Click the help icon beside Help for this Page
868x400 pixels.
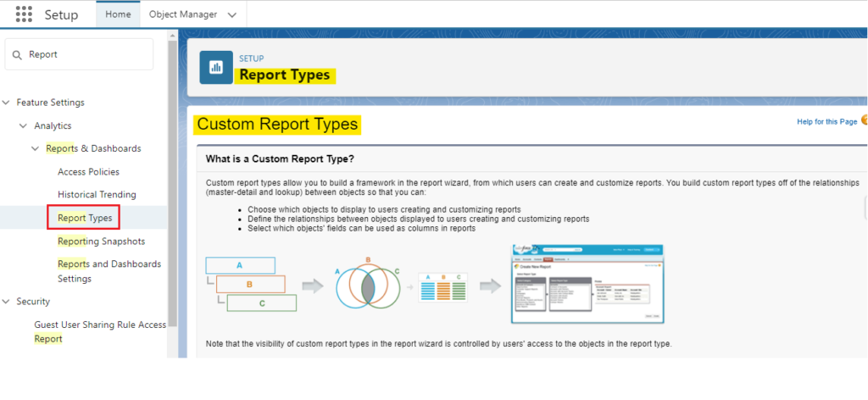pos(864,121)
